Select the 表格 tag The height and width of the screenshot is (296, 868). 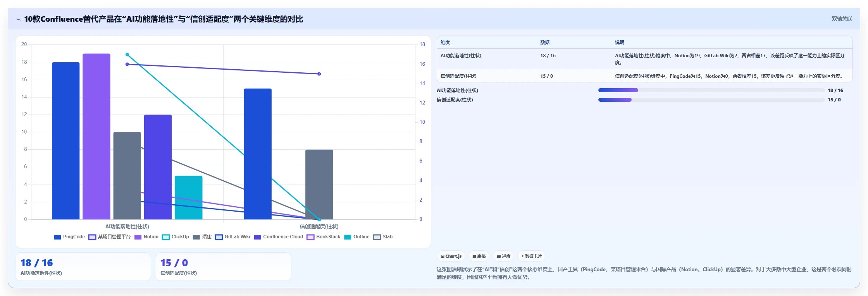(x=479, y=256)
